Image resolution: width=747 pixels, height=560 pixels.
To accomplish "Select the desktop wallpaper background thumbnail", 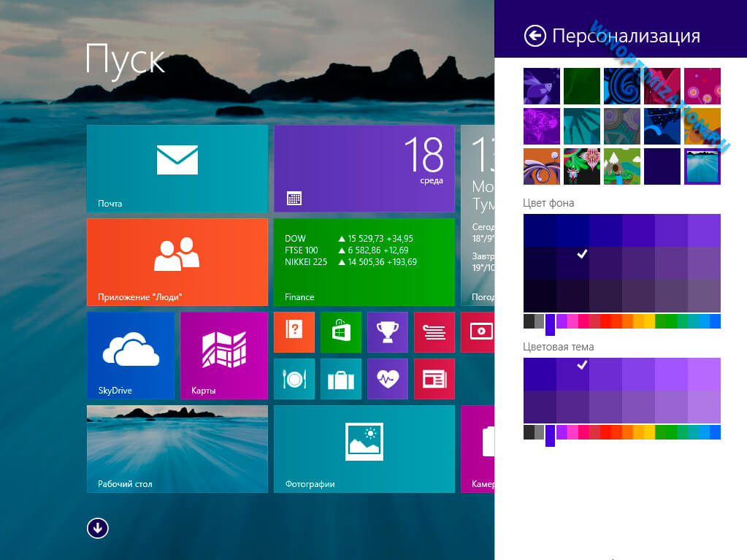I will click(702, 166).
